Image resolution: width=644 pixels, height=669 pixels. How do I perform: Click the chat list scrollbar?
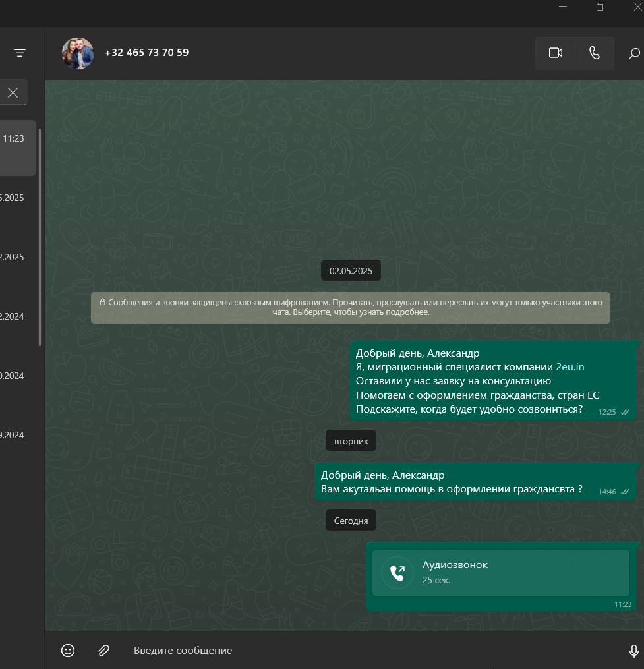40,237
